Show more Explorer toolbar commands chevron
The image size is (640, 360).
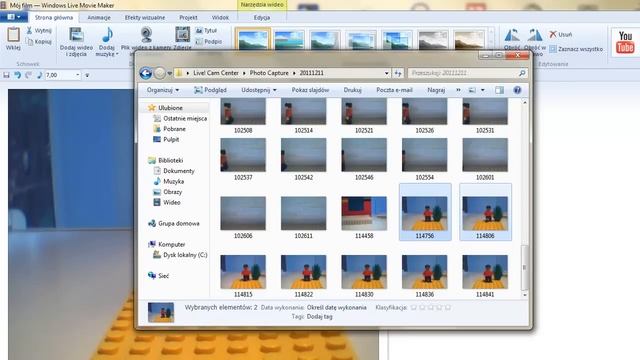pos(458,90)
